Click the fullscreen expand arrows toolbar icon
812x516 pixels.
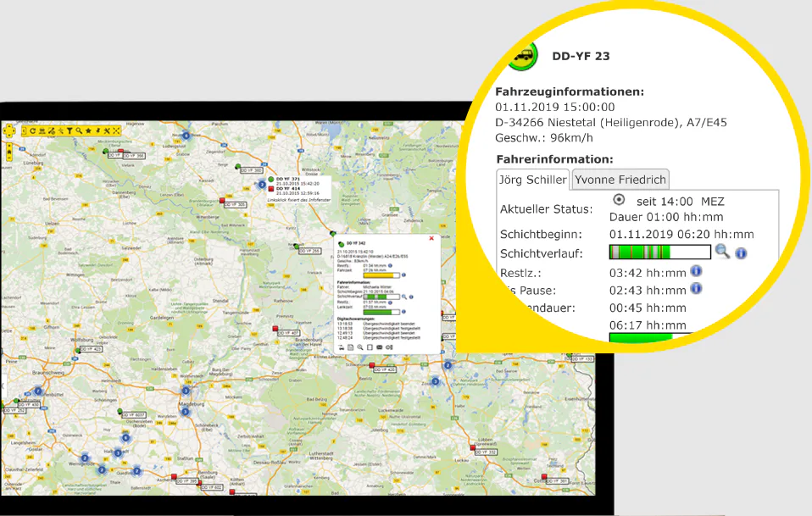116,131
